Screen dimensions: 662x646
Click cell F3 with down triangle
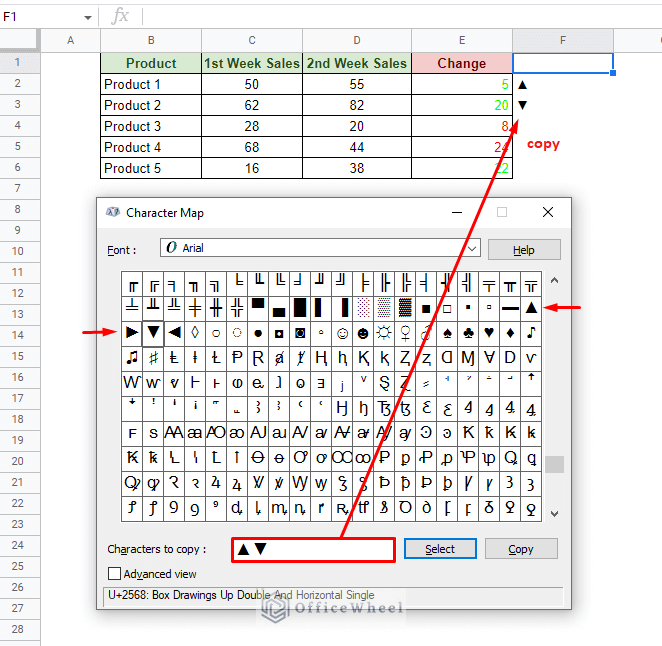[563, 105]
